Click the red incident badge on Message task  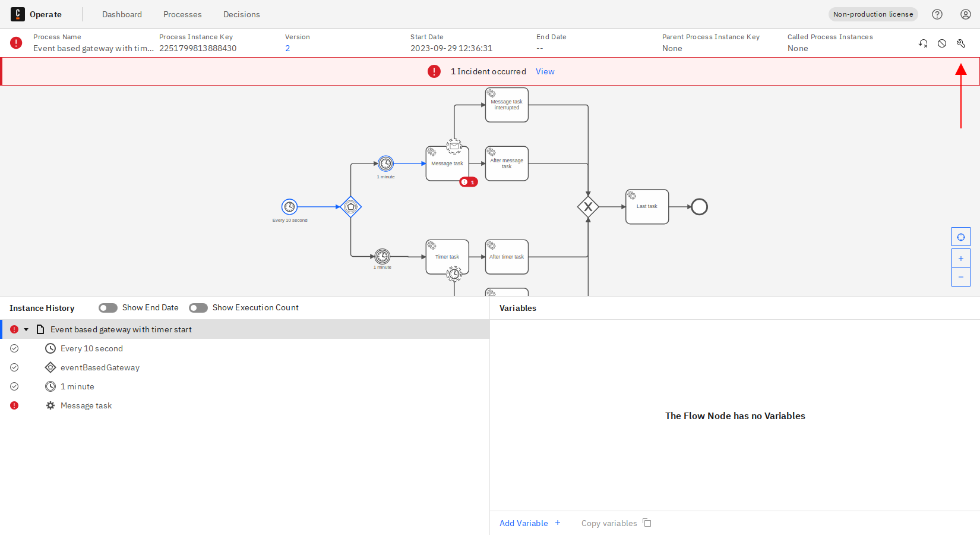468,182
